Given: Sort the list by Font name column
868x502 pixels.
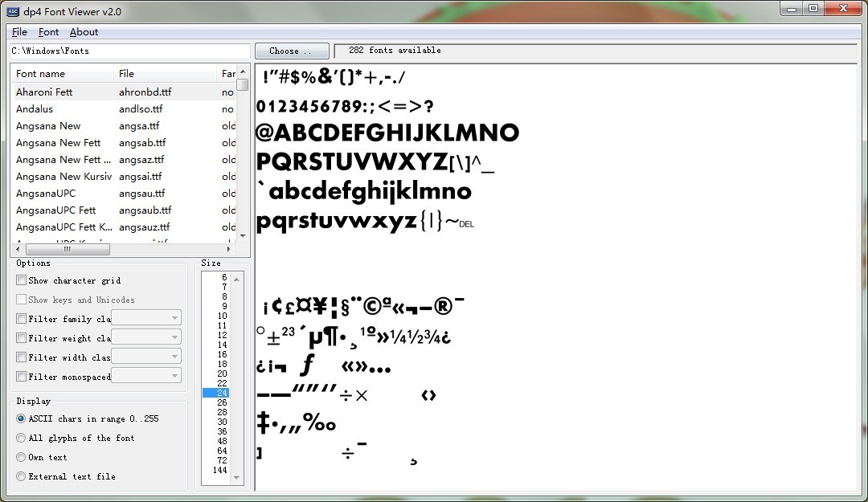Looking at the screenshot, I should [x=61, y=74].
